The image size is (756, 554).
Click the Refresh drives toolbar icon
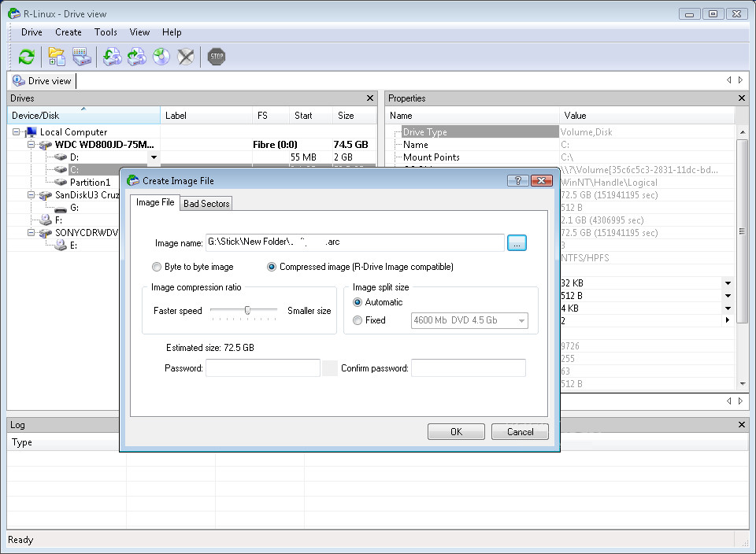click(x=27, y=57)
